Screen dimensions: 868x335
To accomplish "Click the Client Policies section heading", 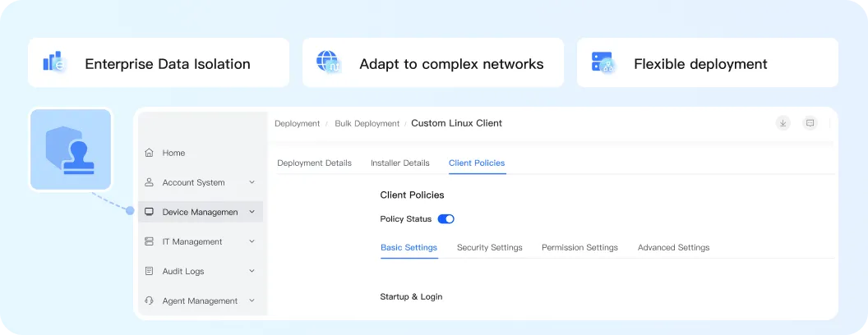I will [412, 195].
